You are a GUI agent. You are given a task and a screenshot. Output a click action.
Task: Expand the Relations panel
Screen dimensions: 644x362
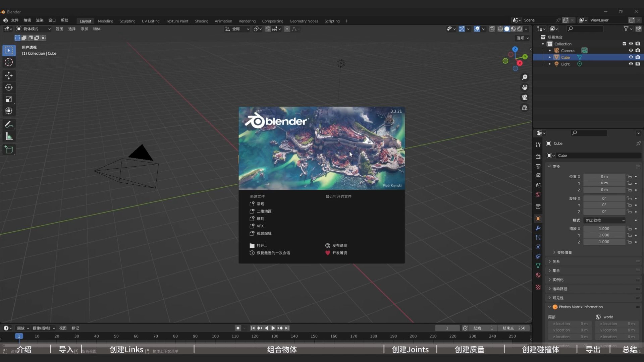(556, 261)
